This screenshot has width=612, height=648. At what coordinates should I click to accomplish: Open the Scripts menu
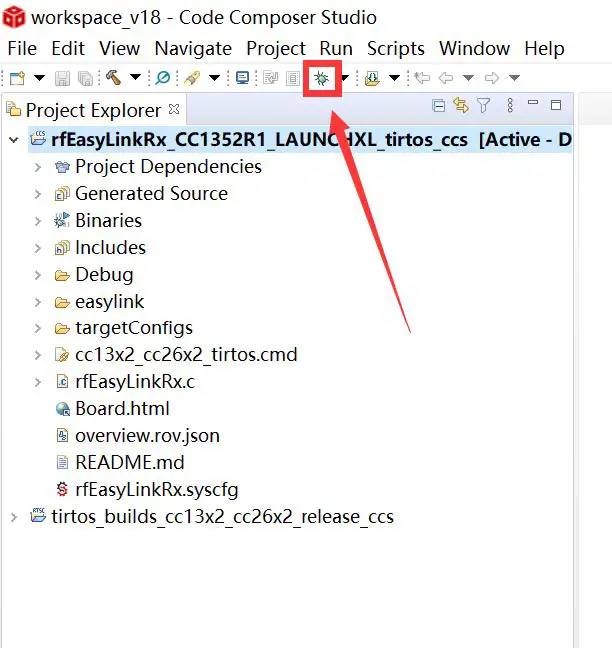click(x=396, y=49)
